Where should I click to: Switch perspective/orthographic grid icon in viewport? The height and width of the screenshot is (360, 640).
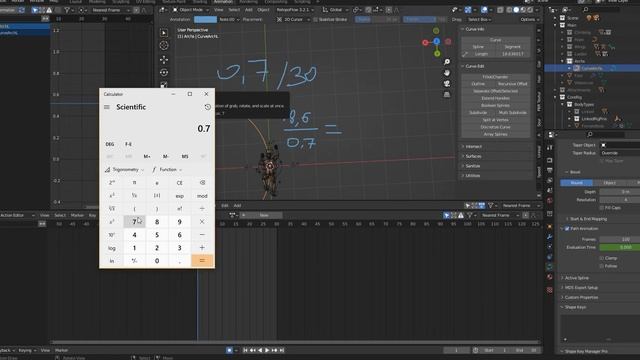(x=447, y=94)
